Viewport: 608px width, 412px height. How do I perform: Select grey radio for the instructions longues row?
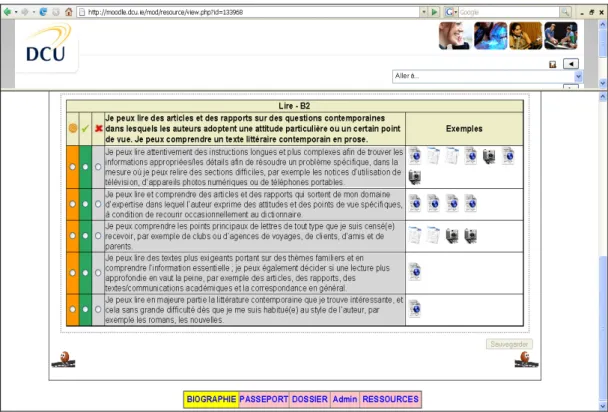tap(98, 167)
